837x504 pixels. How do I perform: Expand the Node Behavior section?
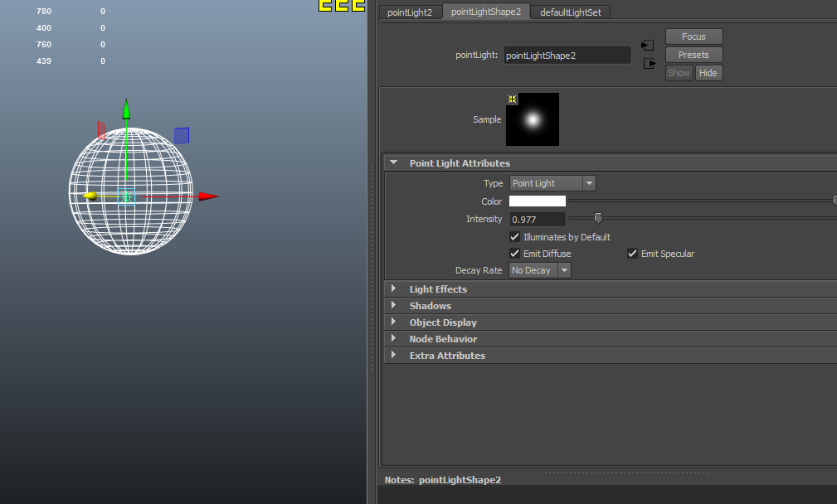(394, 338)
